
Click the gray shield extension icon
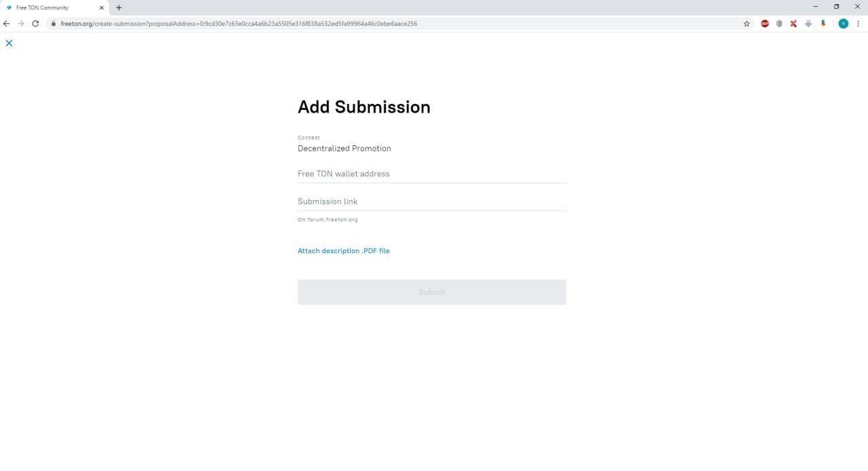tap(779, 24)
